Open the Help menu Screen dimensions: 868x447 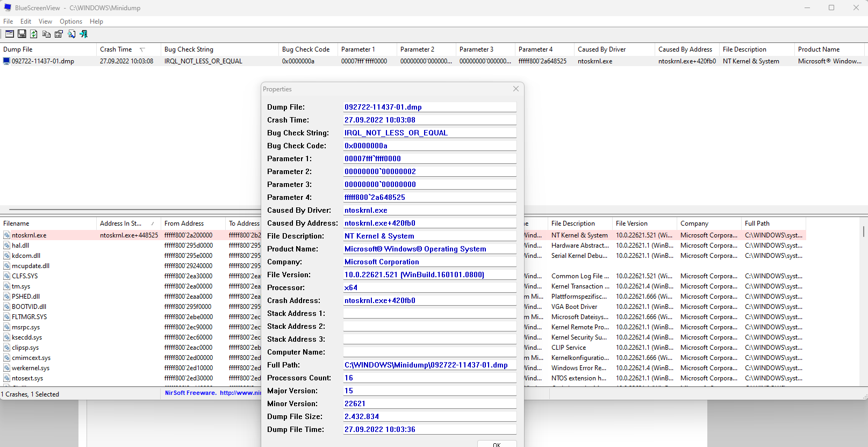point(96,21)
